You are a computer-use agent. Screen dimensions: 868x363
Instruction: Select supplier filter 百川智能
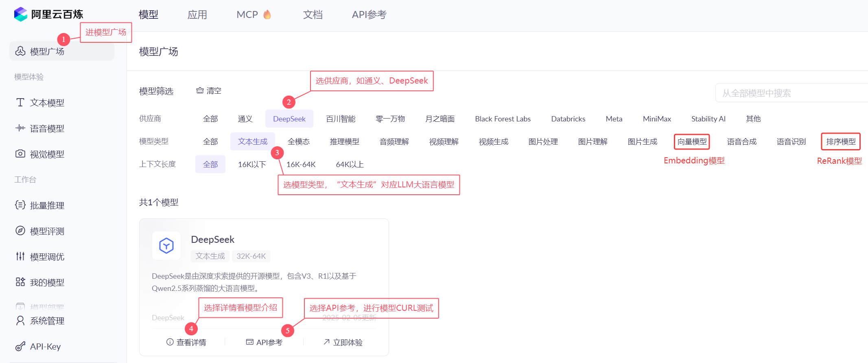pos(341,119)
